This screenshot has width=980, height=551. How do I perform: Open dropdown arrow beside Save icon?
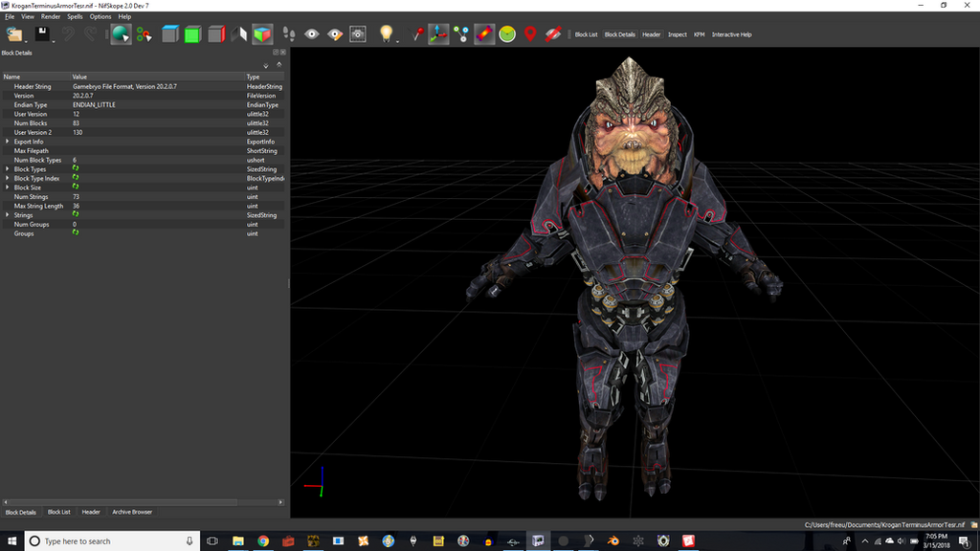pos(54,41)
